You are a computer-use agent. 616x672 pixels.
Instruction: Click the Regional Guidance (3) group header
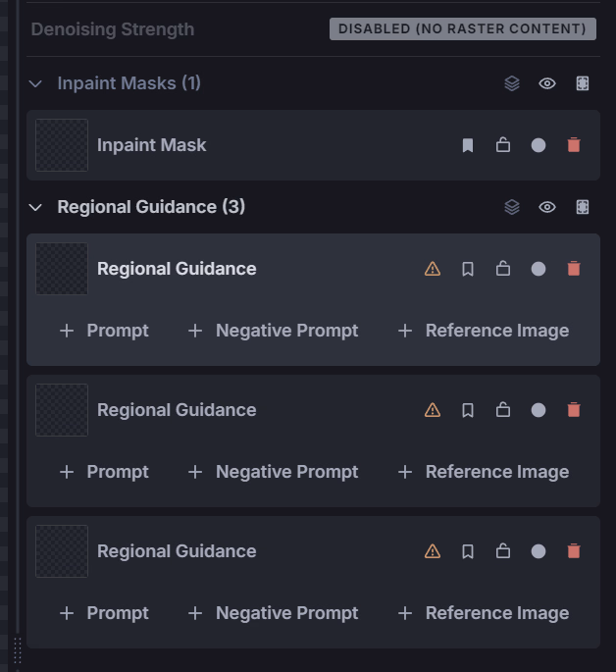coord(151,207)
